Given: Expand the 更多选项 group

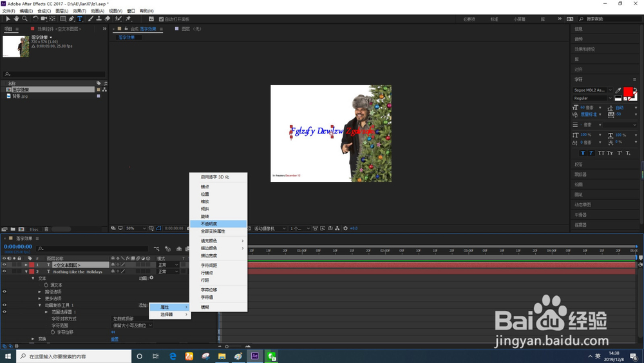Looking at the screenshot, I should [40, 299].
